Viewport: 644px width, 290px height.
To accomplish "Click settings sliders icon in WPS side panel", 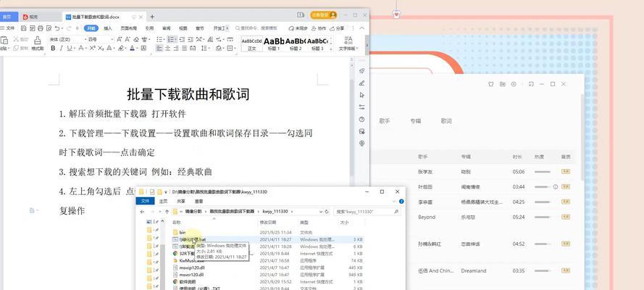I will click(x=361, y=107).
